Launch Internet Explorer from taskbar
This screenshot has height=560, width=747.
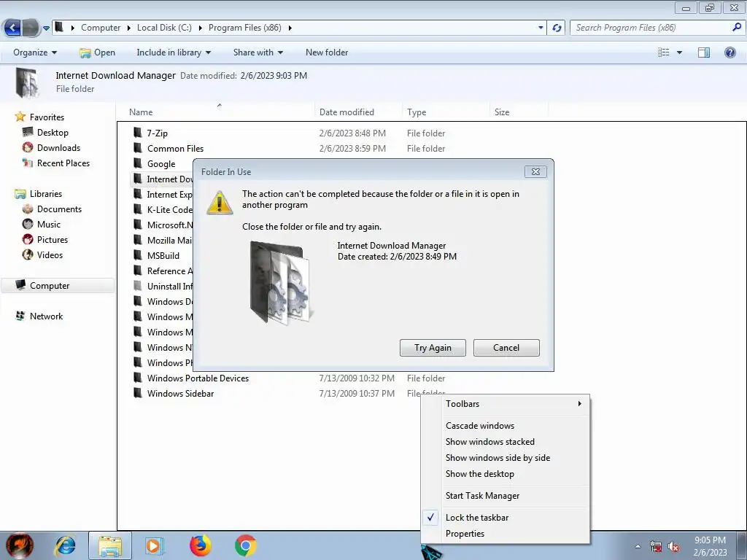pos(65,545)
